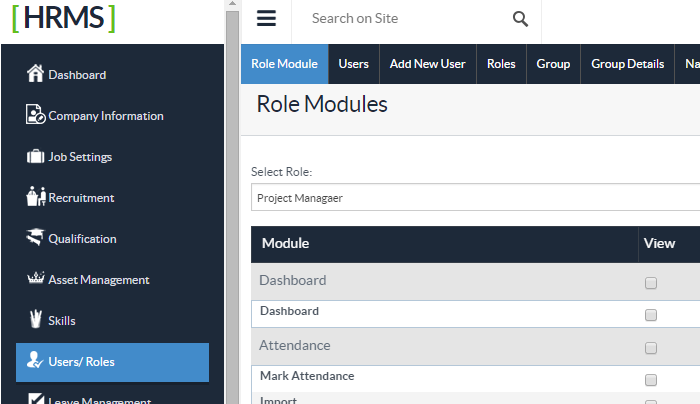Check View for the white Dashboard module row

coord(651,315)
